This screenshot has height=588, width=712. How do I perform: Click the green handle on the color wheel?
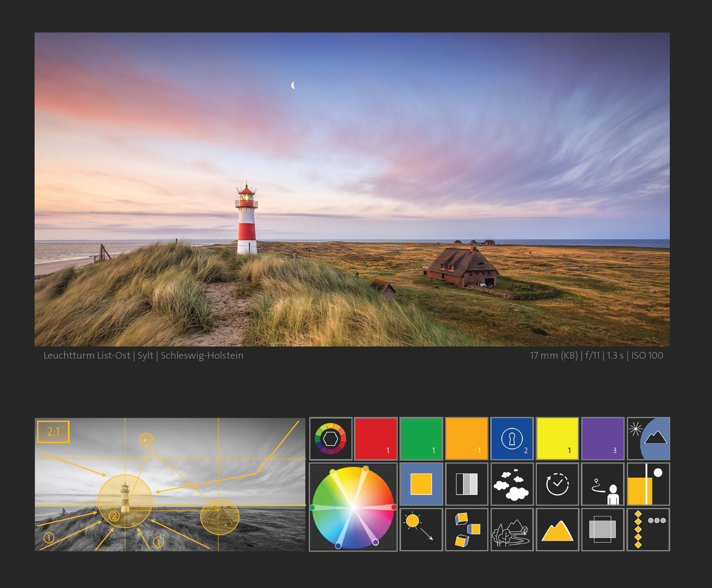(313, 507)
